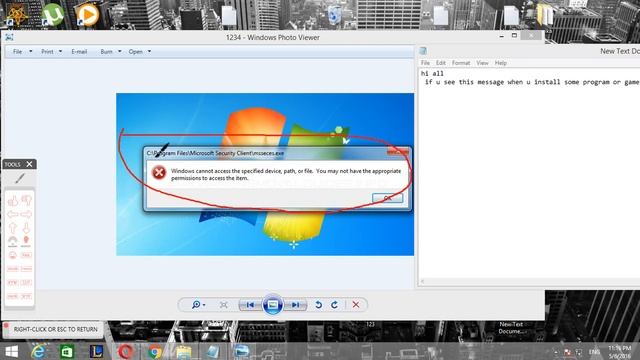Open the Action Center flag icon
Image resolution: width=640 pixels, height=360 pixels.
(x=567, y=352)
